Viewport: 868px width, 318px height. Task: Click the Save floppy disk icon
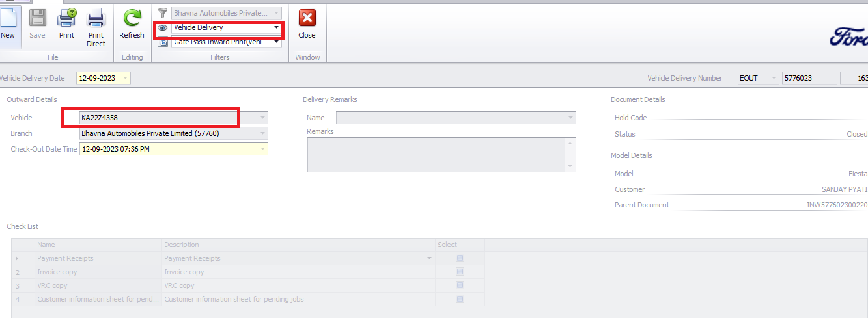[37, 18]
